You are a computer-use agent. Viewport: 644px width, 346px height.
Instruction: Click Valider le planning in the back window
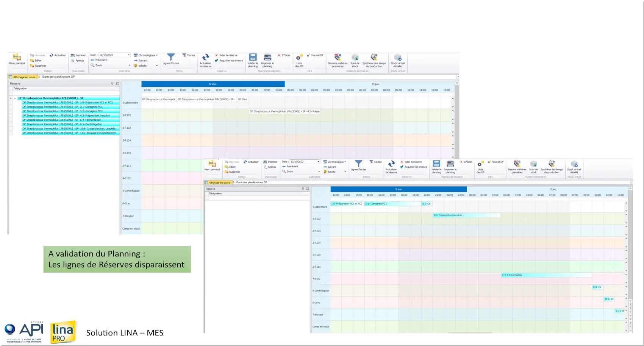[253, 61]
